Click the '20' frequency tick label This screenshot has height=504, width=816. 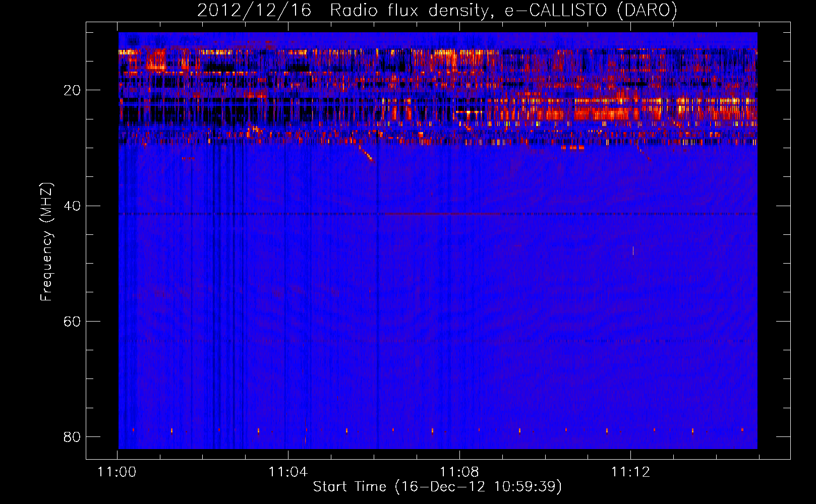tap(72, 90)
